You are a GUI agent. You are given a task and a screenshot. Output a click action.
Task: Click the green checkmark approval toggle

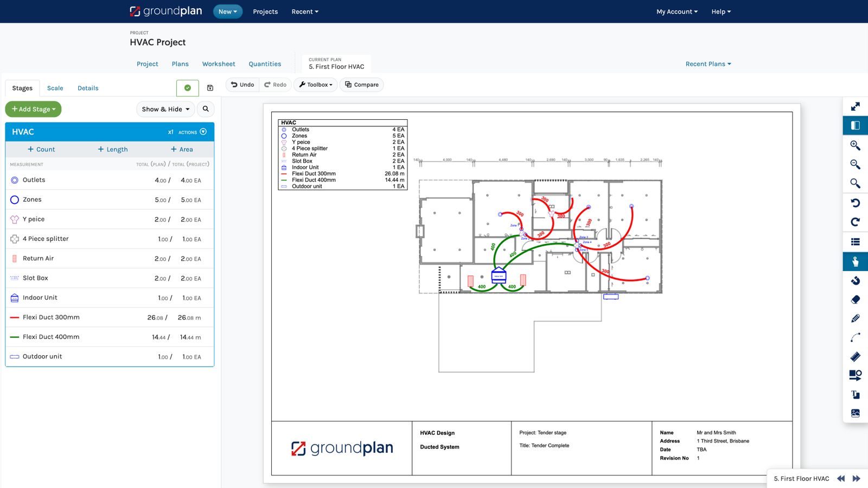click(x=187, y=87)
